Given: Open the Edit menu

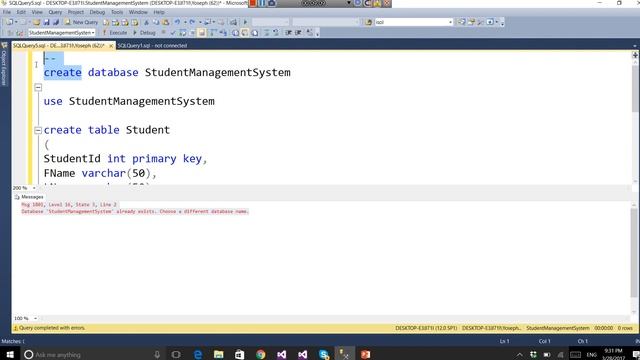Looking at the screenshot, I should 21,12.
